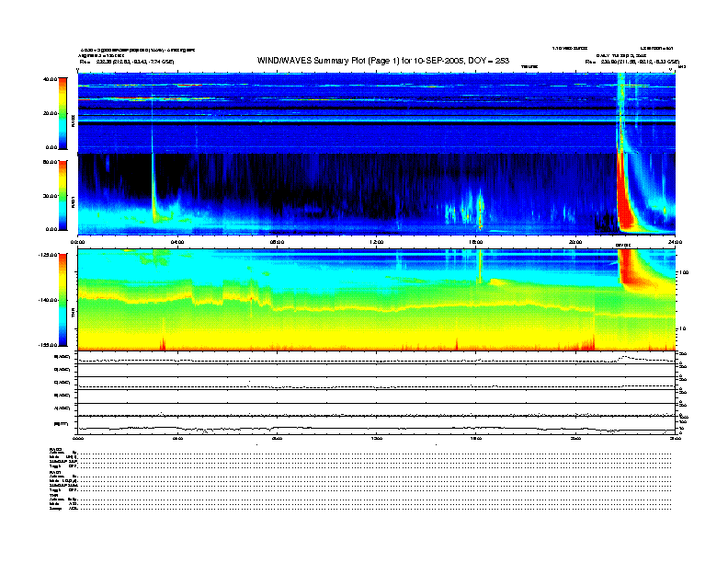The height and width of the screenshot is (563, 728).
Task: Click the top-right Rss position text line
Action: (x=631, y=62)
